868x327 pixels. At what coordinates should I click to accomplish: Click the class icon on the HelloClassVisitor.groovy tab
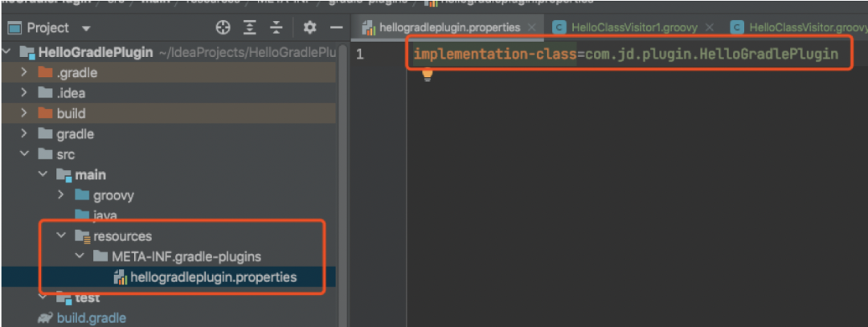tap(737, 27)
